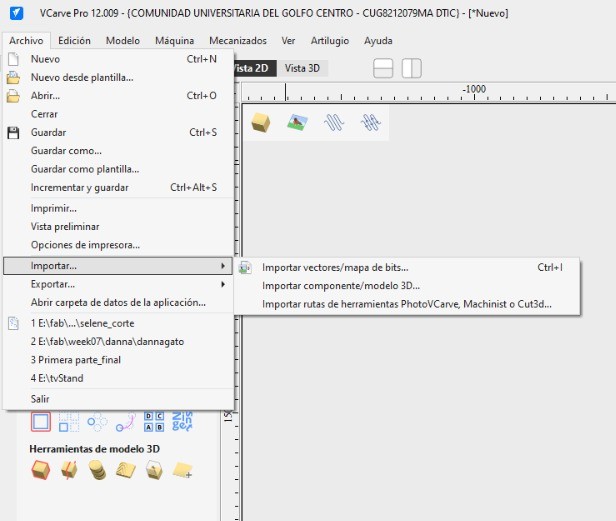Choose Guardar from the Archivo menu
The image size is (616, 521).
pos(118,133)
